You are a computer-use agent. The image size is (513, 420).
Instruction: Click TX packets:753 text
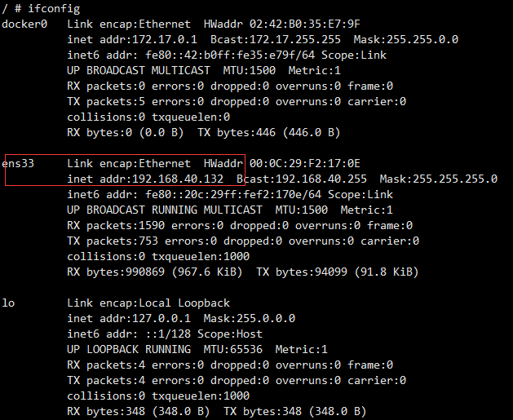113,241
